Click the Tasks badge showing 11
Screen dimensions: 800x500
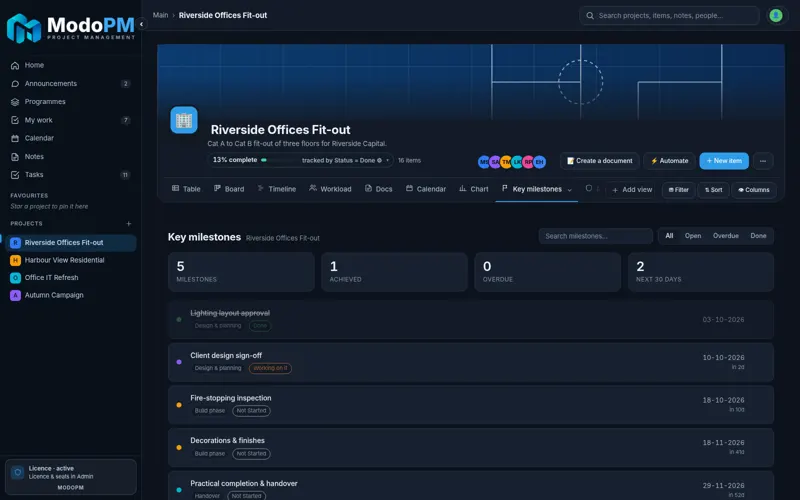[x=125, y=175]
